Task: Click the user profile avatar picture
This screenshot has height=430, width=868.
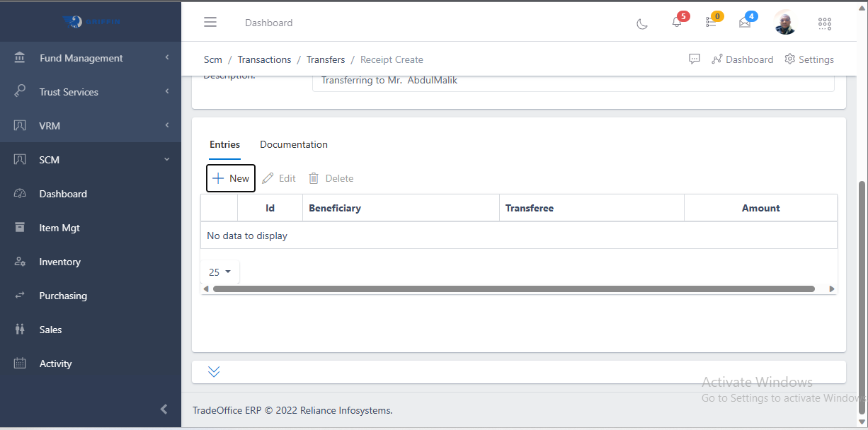Action: click(784, 22)
